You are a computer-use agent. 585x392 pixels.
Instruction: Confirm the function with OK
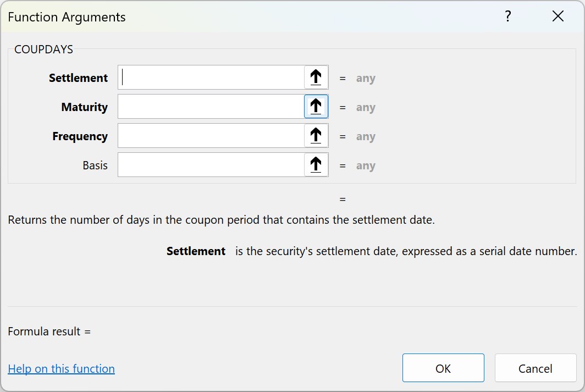click(443, 368)
